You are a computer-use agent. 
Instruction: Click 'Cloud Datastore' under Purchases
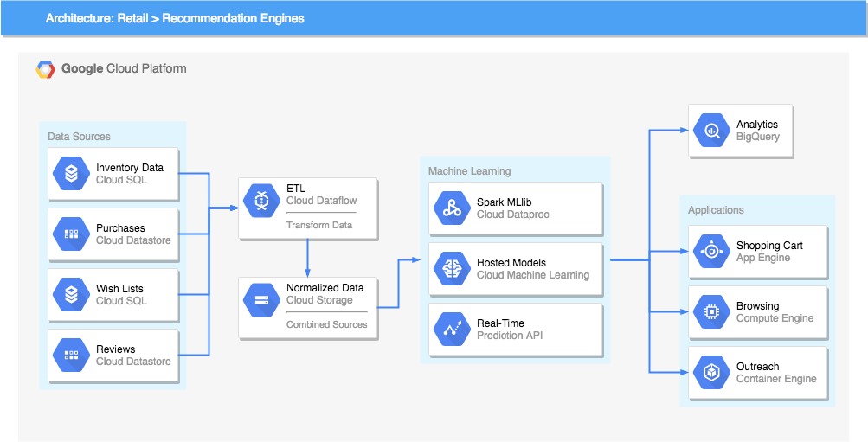pyautogui.click(x=133, y=240)
